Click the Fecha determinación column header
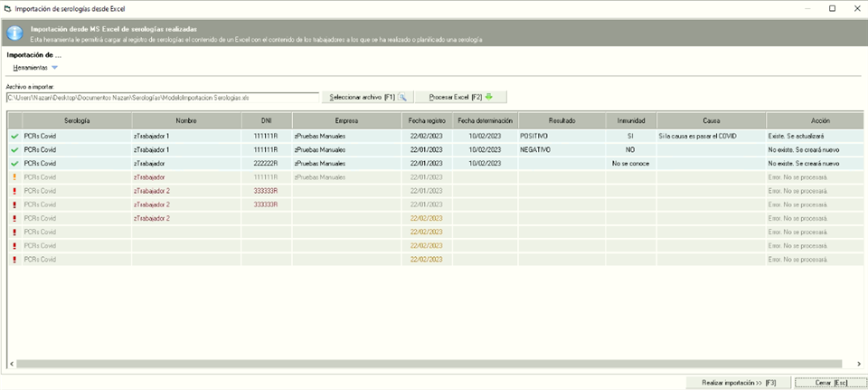Screen dimensions: 868x390 (485, 120)
